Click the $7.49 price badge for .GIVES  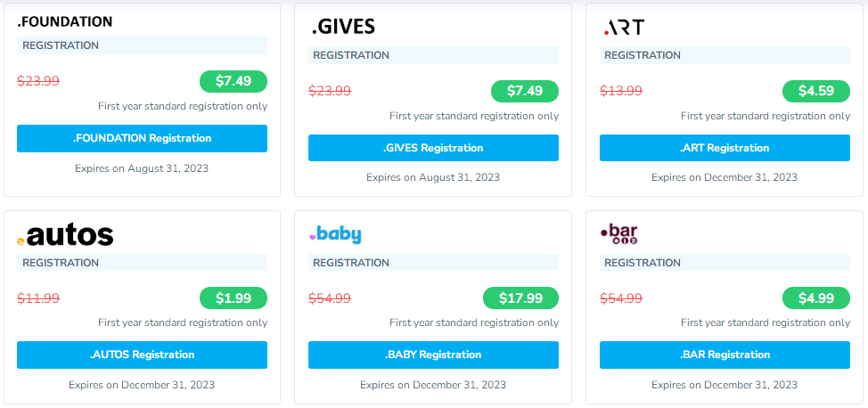[525, 91]
